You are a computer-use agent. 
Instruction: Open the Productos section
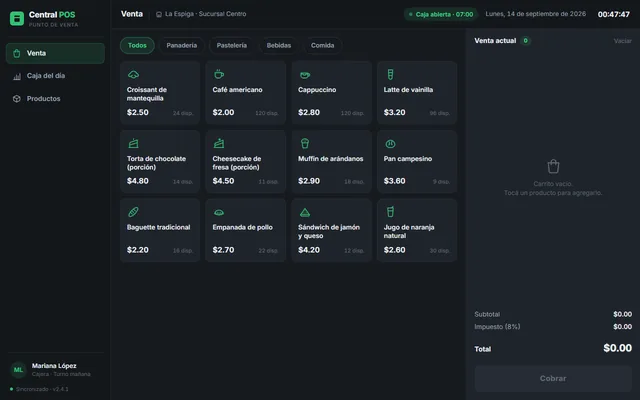(55, 99)
